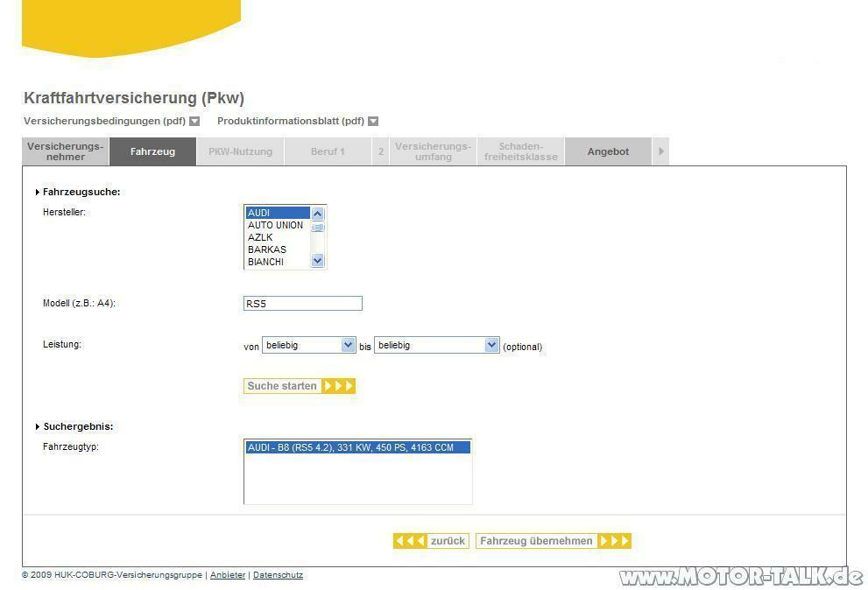Switch to the Versicherungsnehmer tab
The height and width of the screenshot is (590, 868).
pyautogui.click(x=66, y=151)
